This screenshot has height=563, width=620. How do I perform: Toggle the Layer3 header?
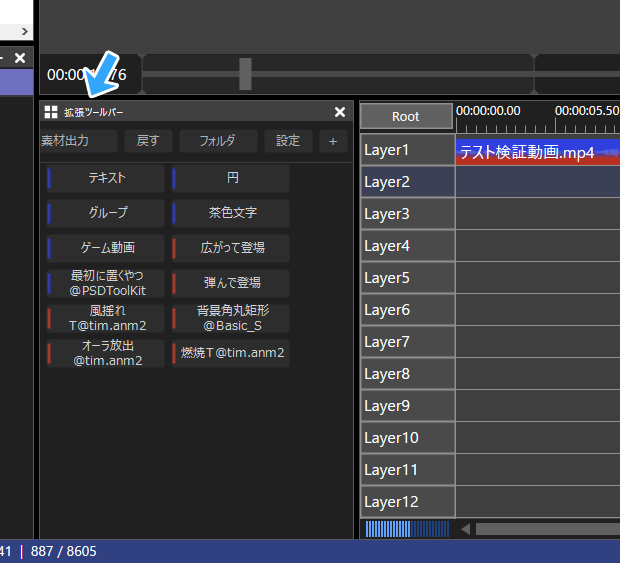[408, 214]
